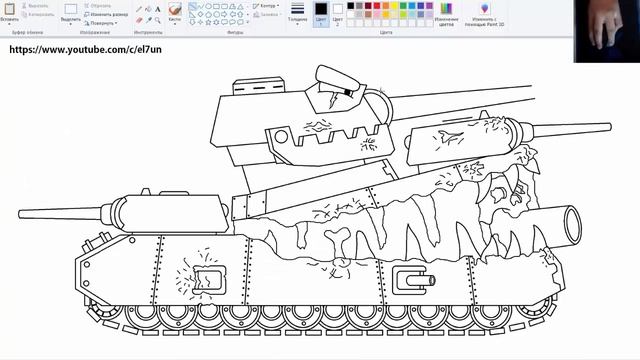Image resolution: width=640 pixels, height=360 pixels.
Task: Select the Fill with color bucket tool
Action: click(x=148, y=9)
